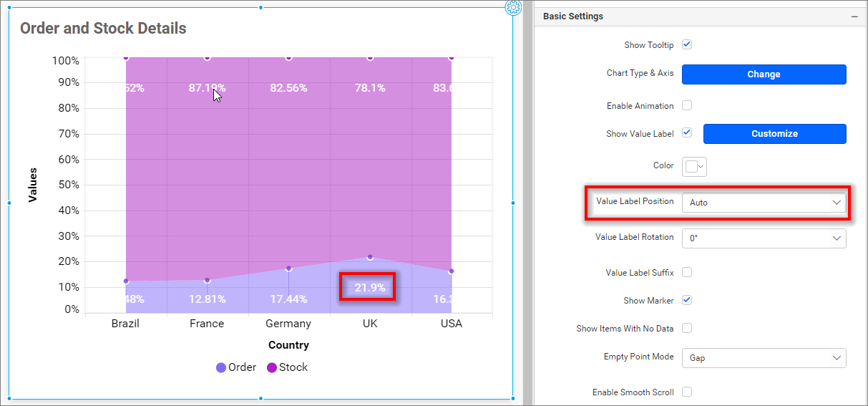Open the Empty Point Mode dropdown

764,358
